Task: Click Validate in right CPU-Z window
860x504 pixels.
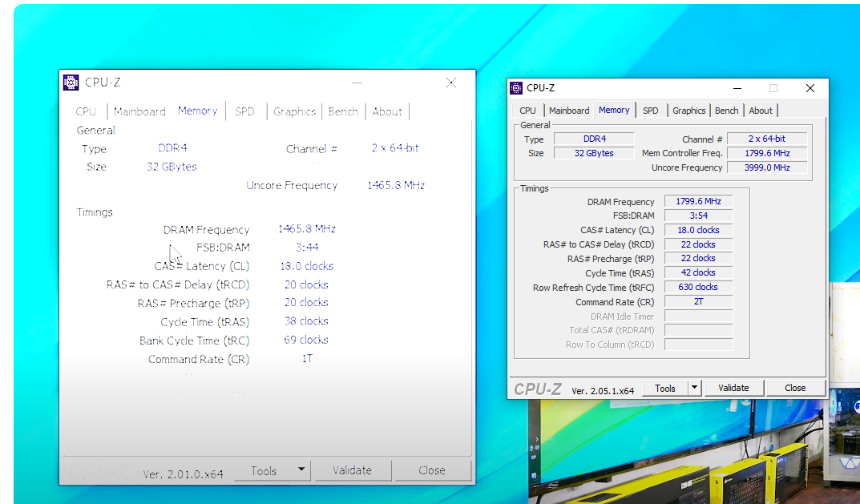Action: point(733,388)
